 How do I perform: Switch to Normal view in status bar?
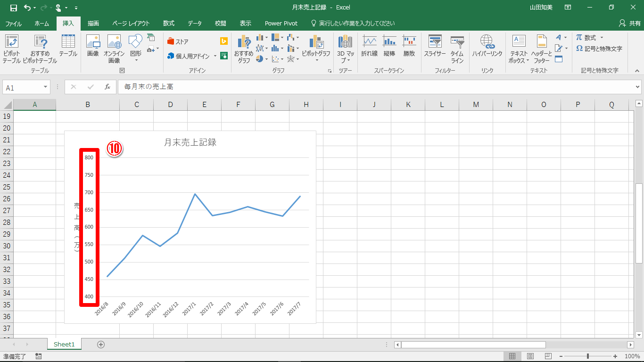[x=512, y=356]
